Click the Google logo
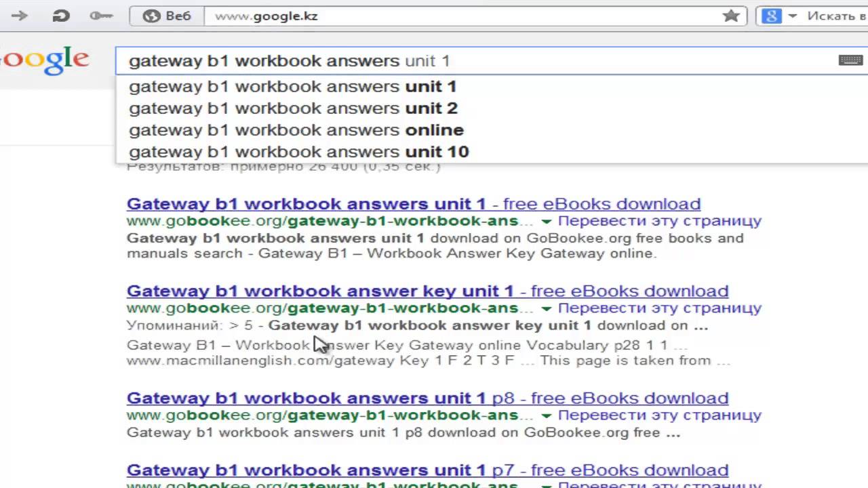Viewport: 868px width, 488px height. click(44, 60)
